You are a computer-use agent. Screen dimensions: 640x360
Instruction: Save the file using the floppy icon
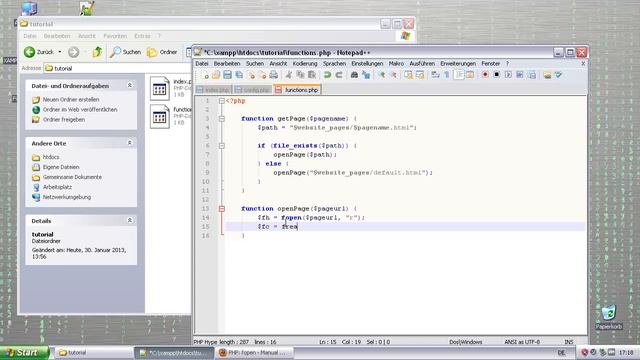(x=227, y=75)
